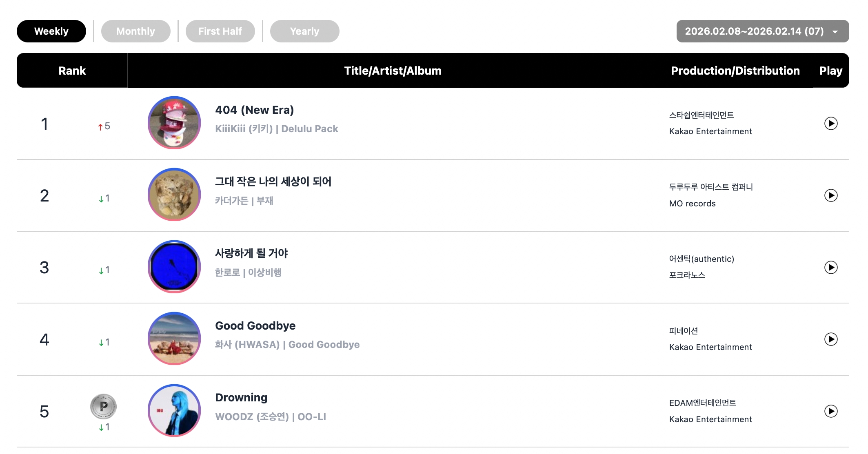Play Drowning by WOODZ
This screenshot has width=868, height=454.
click(830, 411)
